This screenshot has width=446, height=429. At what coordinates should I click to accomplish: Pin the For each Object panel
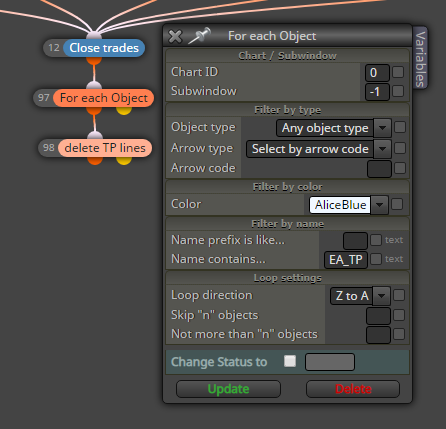(200, 36)
